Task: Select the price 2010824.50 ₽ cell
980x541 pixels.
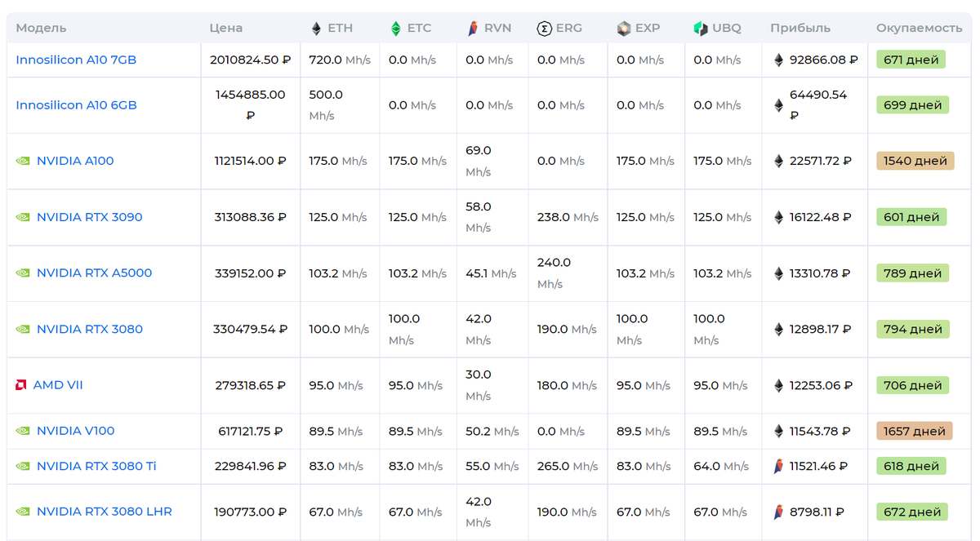Action: click(x=251, y=60)
